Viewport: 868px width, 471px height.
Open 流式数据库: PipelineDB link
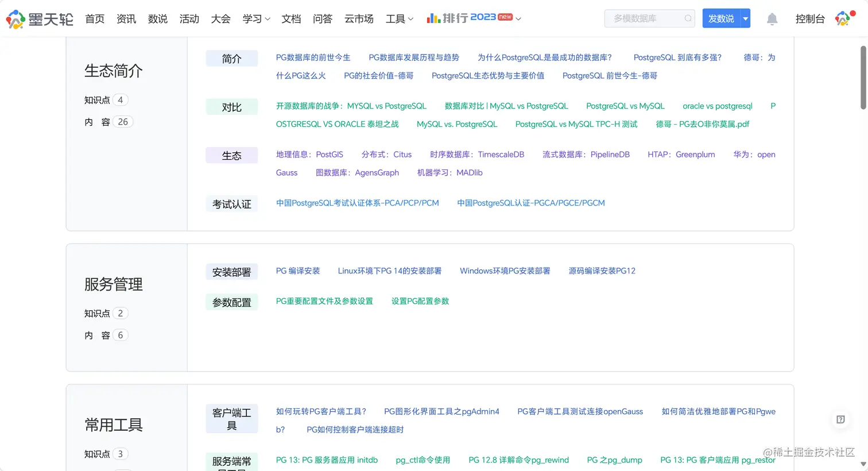click(586, 155)
